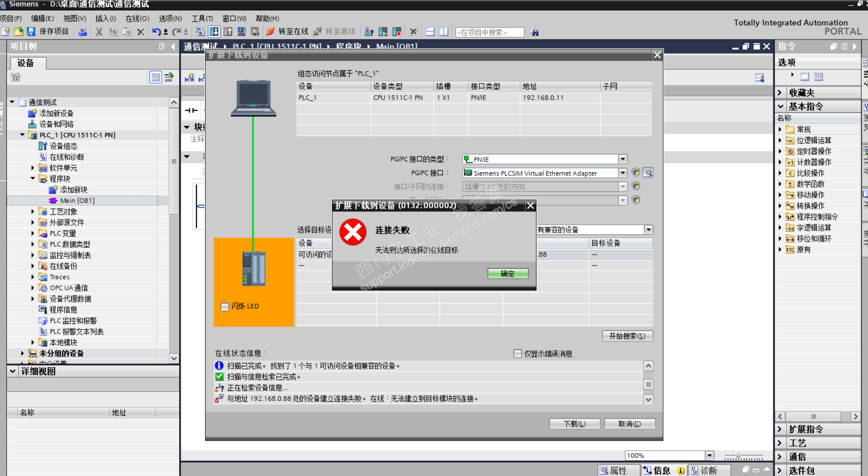Open the compatible devices filter dropdown
Image resolution: width=868 pixels, height=476 pixels.
point(648,229)
